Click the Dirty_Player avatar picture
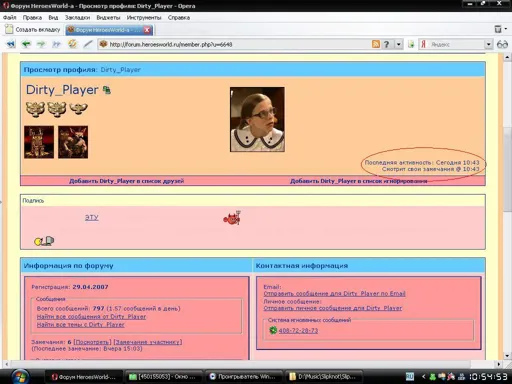Viewport: 512px width, 384px height. pyautogui.click(x=257, y=119)
